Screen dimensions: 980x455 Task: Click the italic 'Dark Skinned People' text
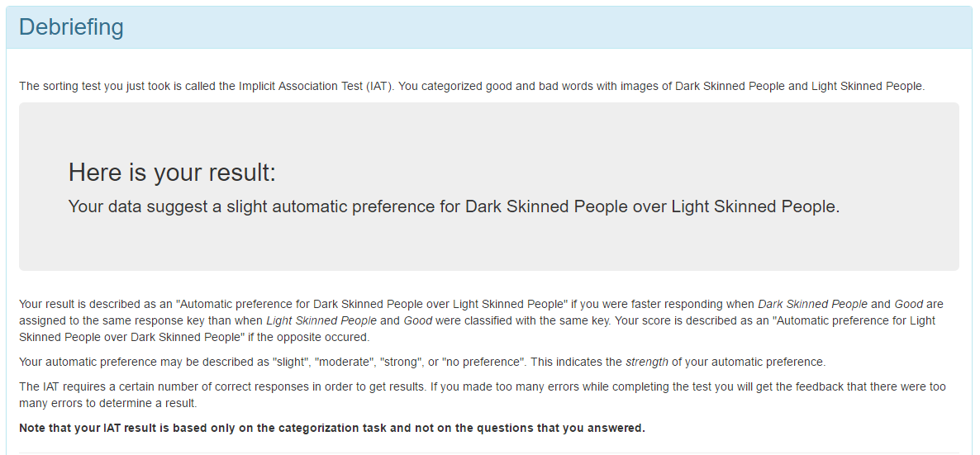(x=812, y=305)
